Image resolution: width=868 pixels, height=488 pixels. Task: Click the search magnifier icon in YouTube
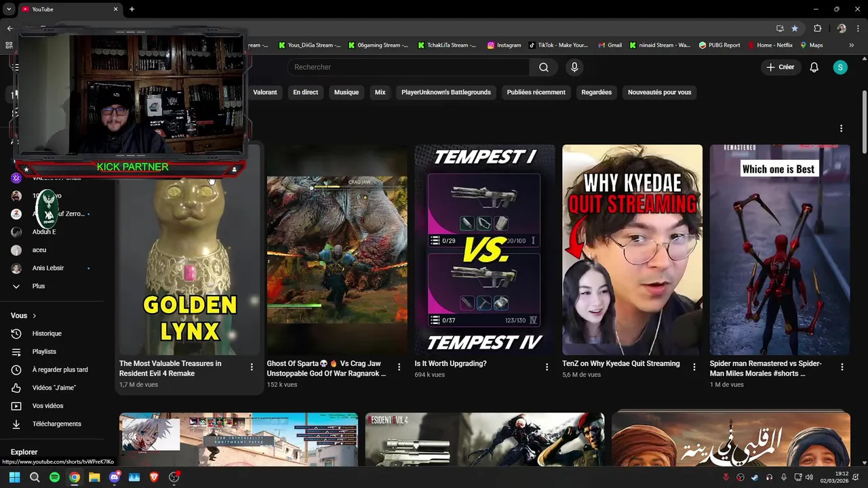tap(544, 67)
